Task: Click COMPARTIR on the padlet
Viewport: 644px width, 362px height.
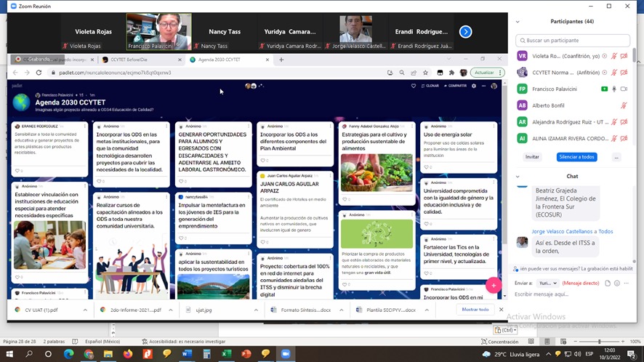Action: click(455, 86)
